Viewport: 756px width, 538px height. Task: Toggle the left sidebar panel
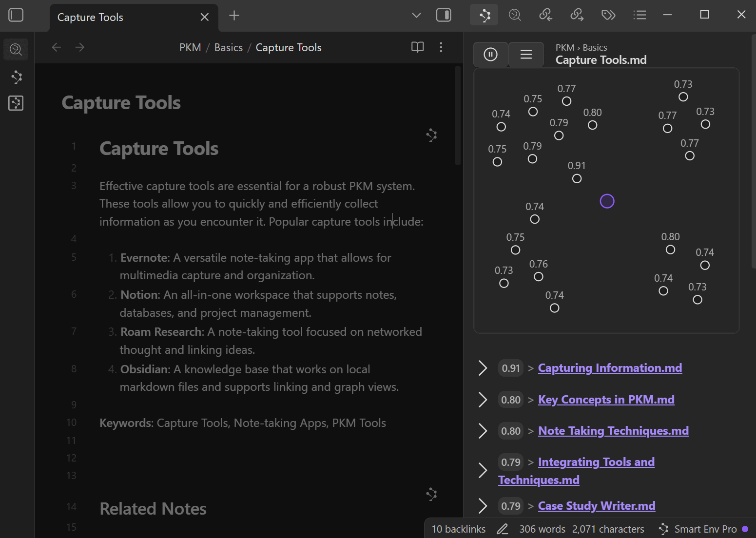[x=16, y=15]
